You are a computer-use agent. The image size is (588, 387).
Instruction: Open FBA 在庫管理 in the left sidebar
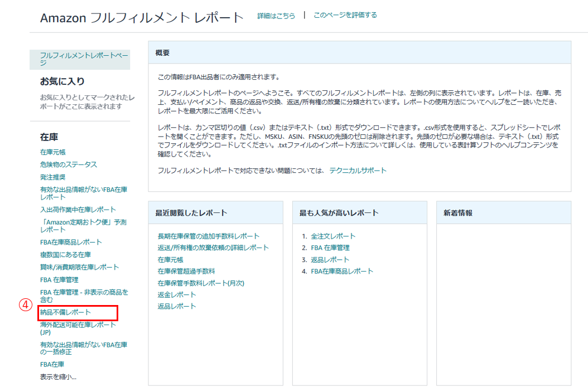click(59, 280)
